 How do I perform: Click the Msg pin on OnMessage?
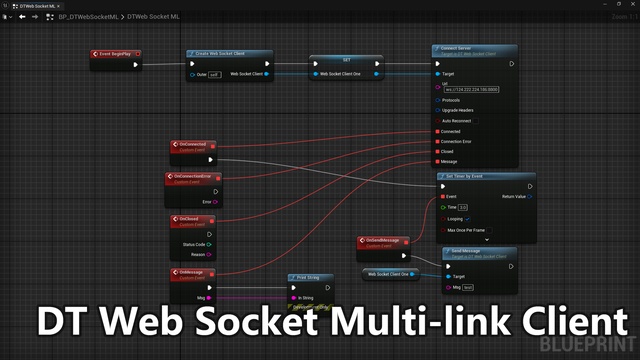pyautogui.click(x=209, y=298)
